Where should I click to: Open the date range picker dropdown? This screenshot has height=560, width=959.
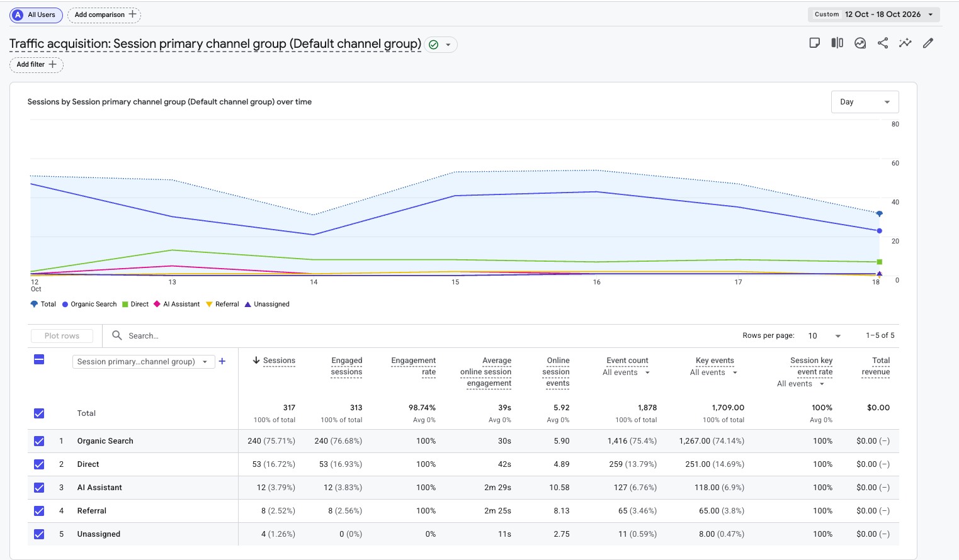pyautogui.click(x=874, y=14)
